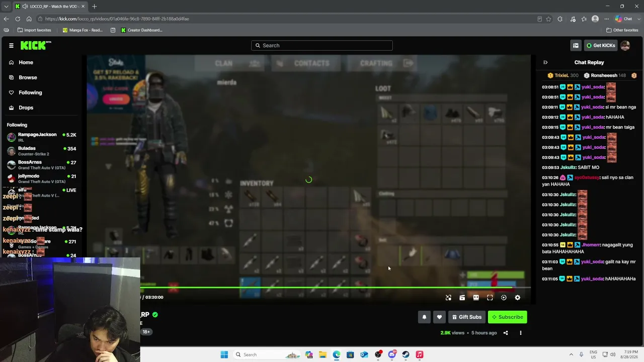Enter fullscreen video mode

(x=490, y=298)
